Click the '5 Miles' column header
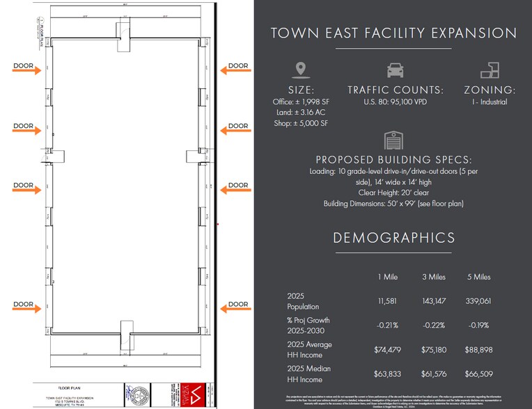532x409 pixels. pos(479,277)
